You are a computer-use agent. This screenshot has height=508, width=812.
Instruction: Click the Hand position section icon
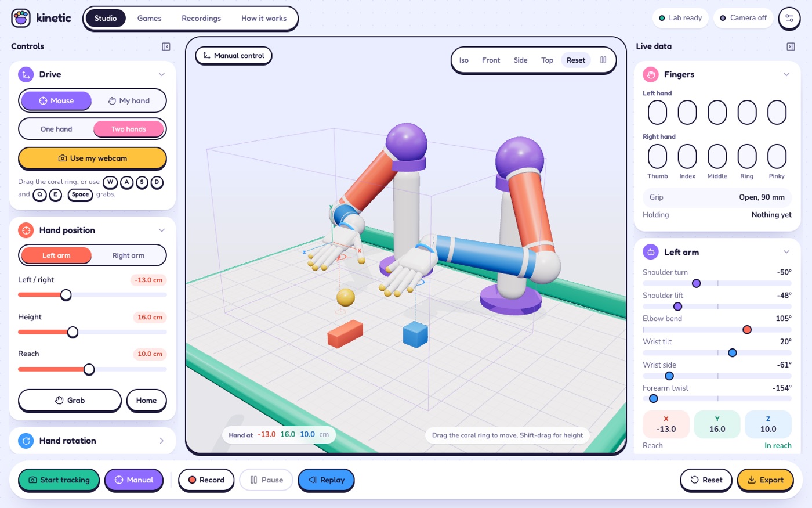[x=26, y=230]
